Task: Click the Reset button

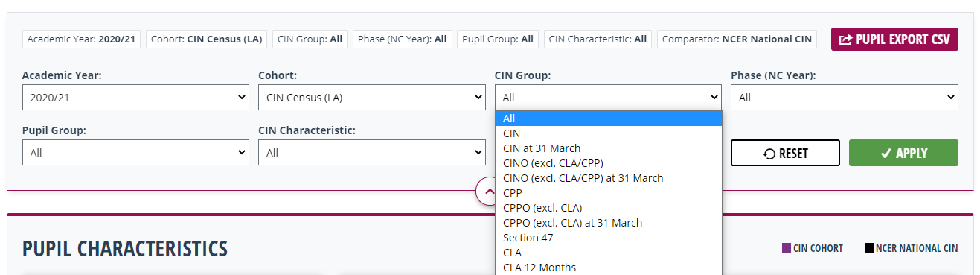Action: click(x=785, y=153)
